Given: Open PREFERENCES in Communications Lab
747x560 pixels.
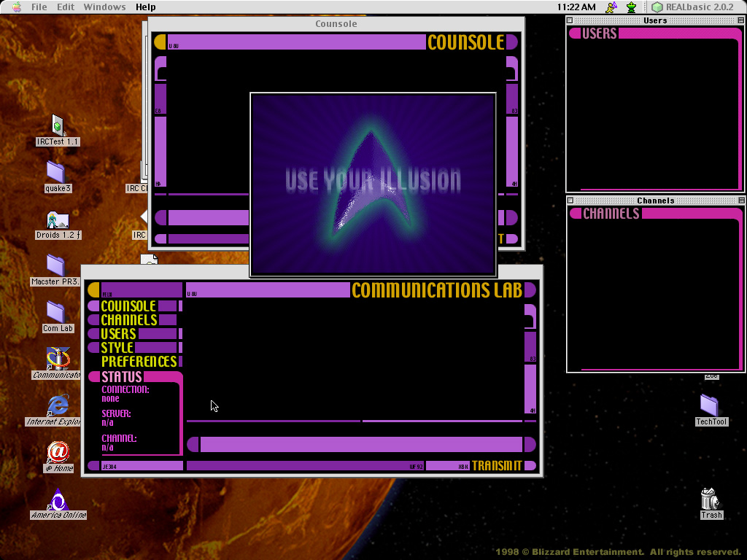Looking at the screenshot, I should coord(139,362).
